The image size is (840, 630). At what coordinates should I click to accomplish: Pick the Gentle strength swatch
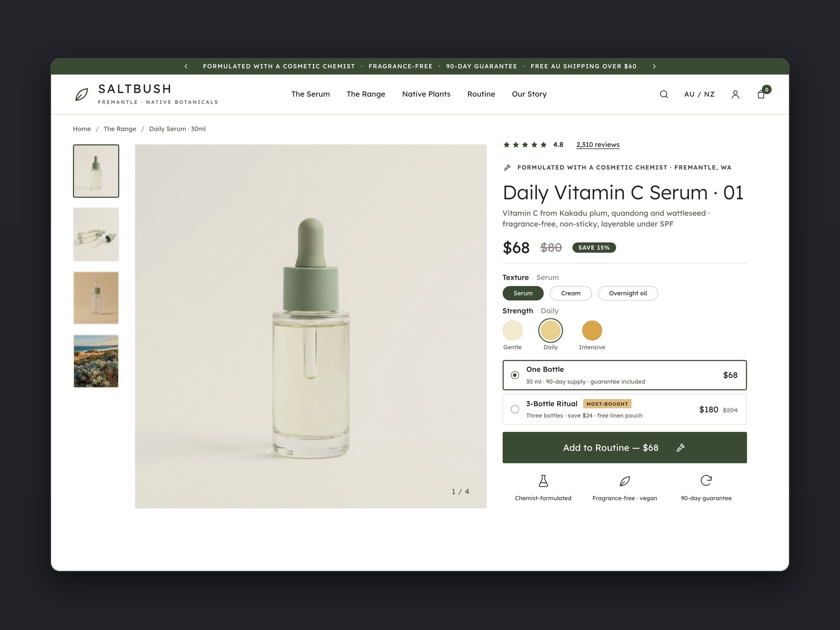click(x=512, y=330)
